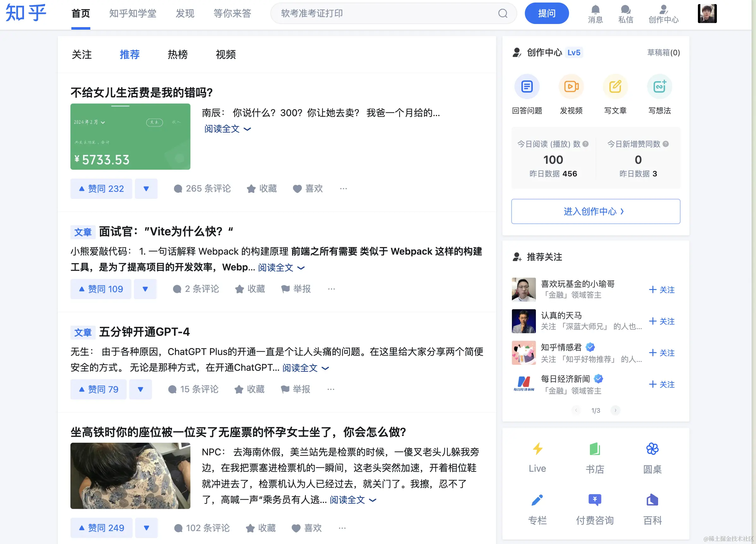Click 收藏 on 不给女儿生活费 post

tap(262, 189)
